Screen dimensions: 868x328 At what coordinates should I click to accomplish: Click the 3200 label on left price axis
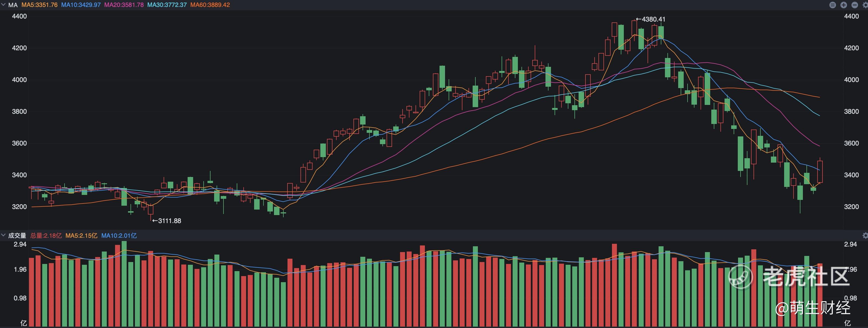20,207
